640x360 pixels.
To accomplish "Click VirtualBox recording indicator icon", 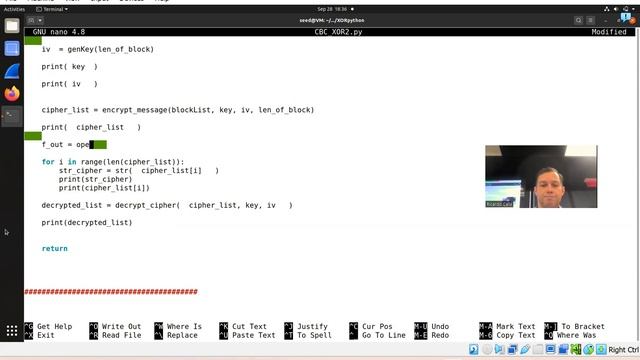I will [563, 349].
